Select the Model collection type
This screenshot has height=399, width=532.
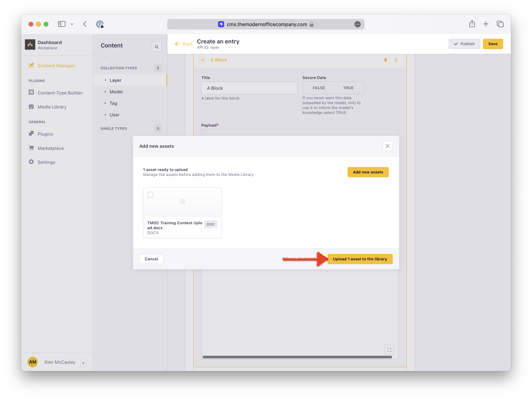coord(116,92)
